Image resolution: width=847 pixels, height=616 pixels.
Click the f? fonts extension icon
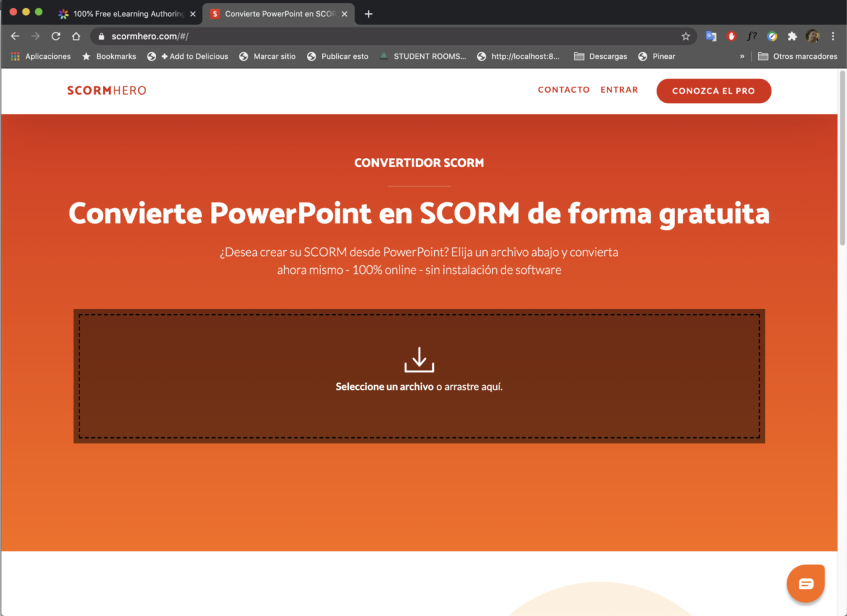(752, 36)
